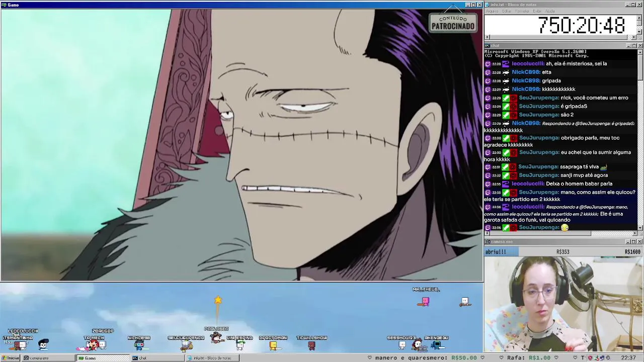Click the VINI_ESPIND green-hat avatar

pos(240,345)
